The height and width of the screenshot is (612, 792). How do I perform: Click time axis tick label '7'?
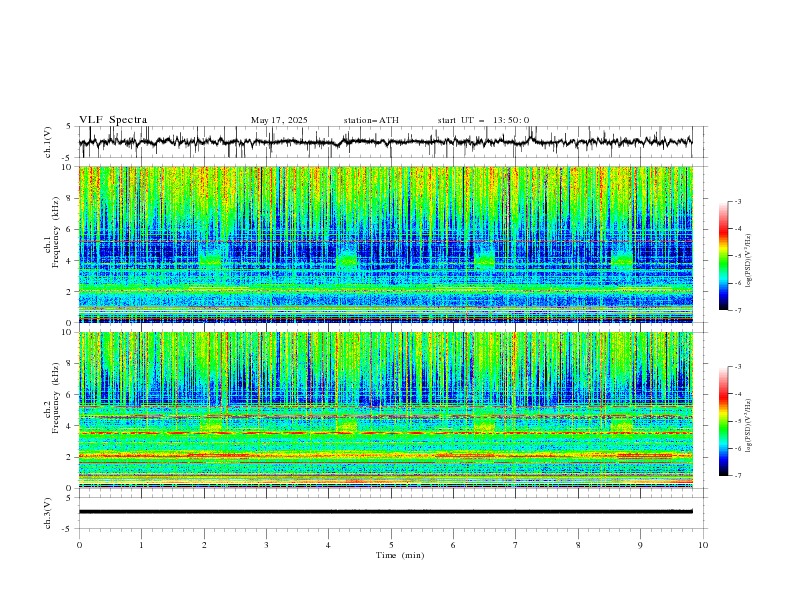(516, 545)
